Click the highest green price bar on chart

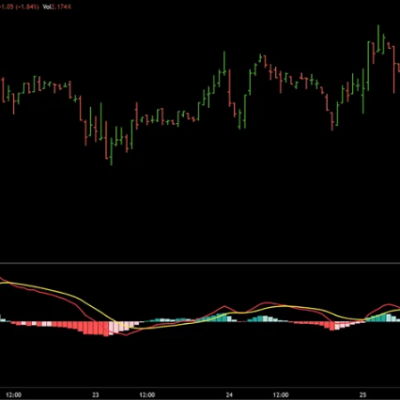[378, 38]
